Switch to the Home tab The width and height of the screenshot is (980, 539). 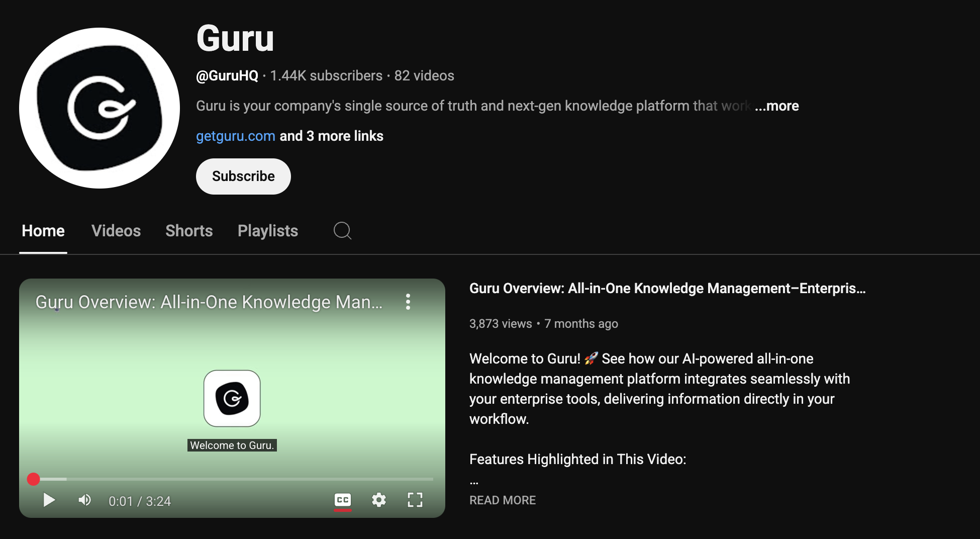(43, 231)
